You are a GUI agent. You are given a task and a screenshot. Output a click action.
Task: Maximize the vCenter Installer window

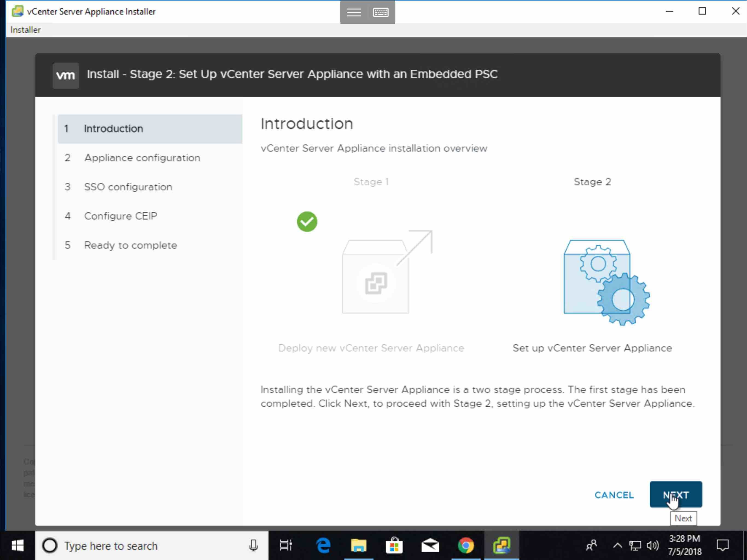(702, 11)
